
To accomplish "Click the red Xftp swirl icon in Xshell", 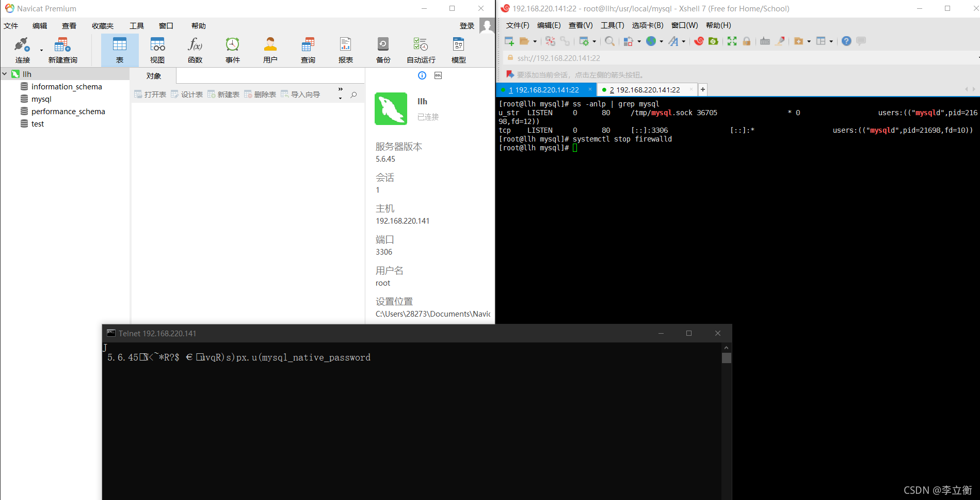I will click(x=699, y=41).
